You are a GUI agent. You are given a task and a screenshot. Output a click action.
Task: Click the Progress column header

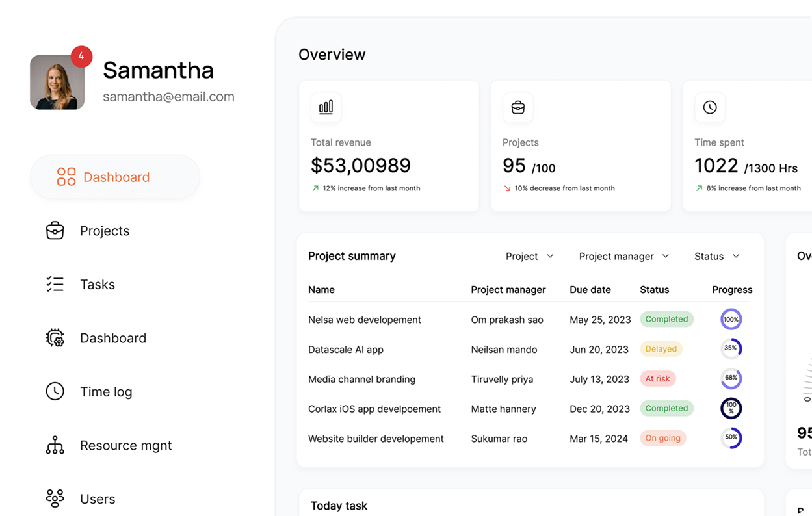tap(732, 290)
